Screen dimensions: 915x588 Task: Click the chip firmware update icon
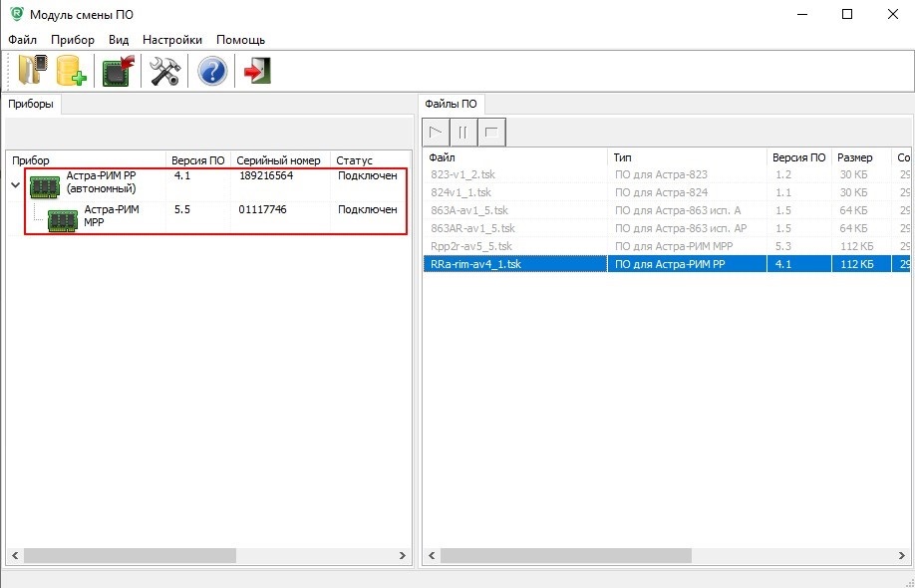(119, 72)
